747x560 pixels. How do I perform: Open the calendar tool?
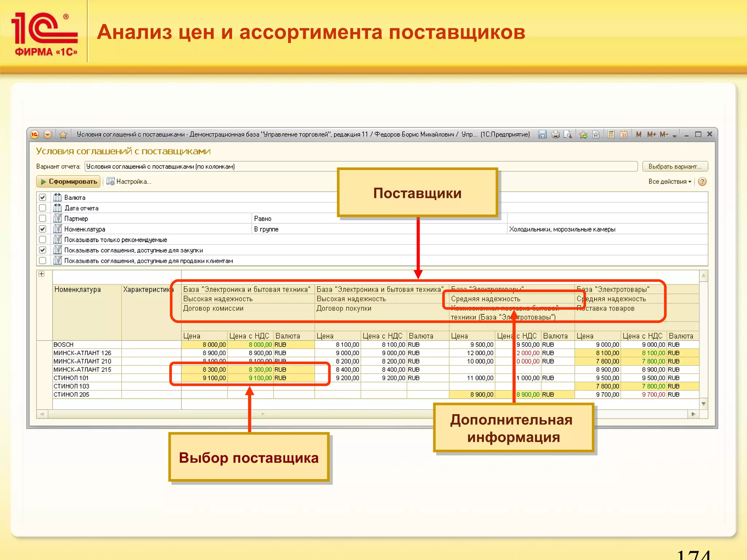[624, 135]
